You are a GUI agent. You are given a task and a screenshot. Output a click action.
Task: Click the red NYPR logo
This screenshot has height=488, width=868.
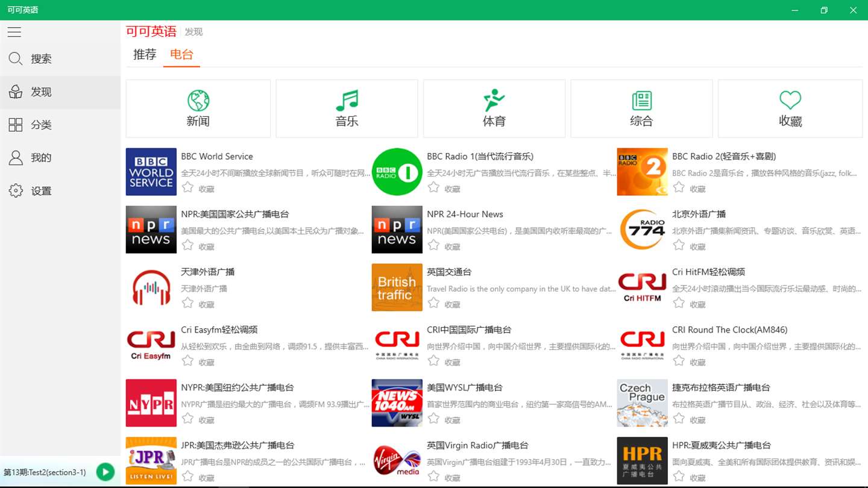(151, 403)
